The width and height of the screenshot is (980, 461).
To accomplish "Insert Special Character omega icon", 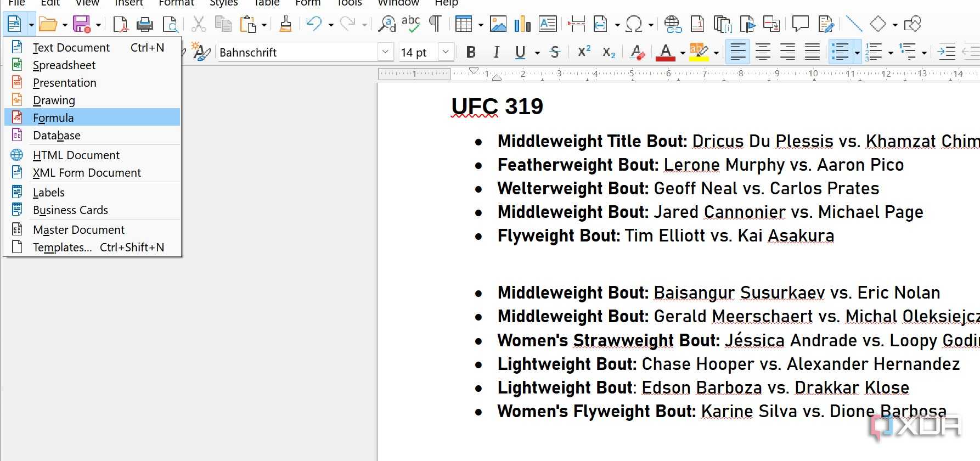I will click(x=634, y=24).
